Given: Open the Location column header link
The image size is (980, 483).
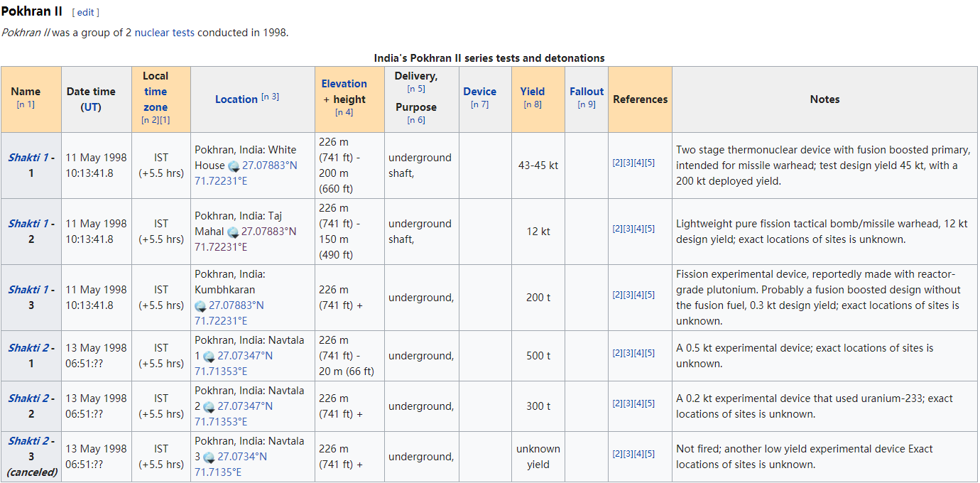Looking at the screenshot, I should pos(236,99).
